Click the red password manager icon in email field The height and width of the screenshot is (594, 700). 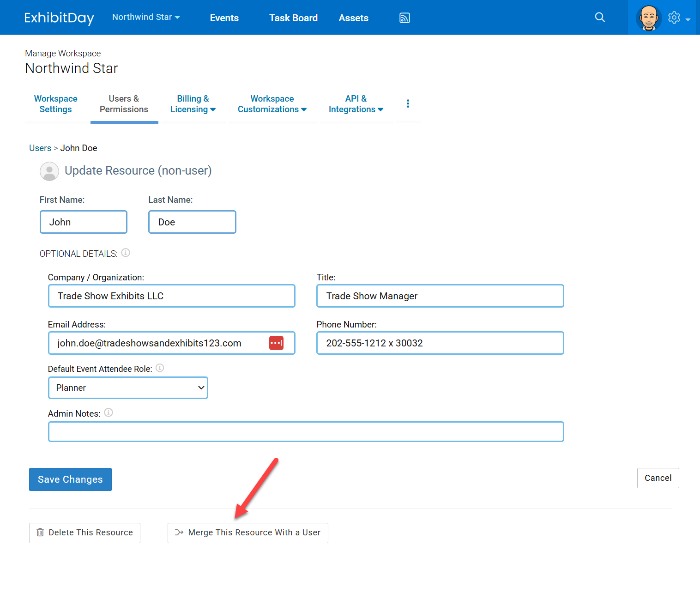[x=276, y=343]
